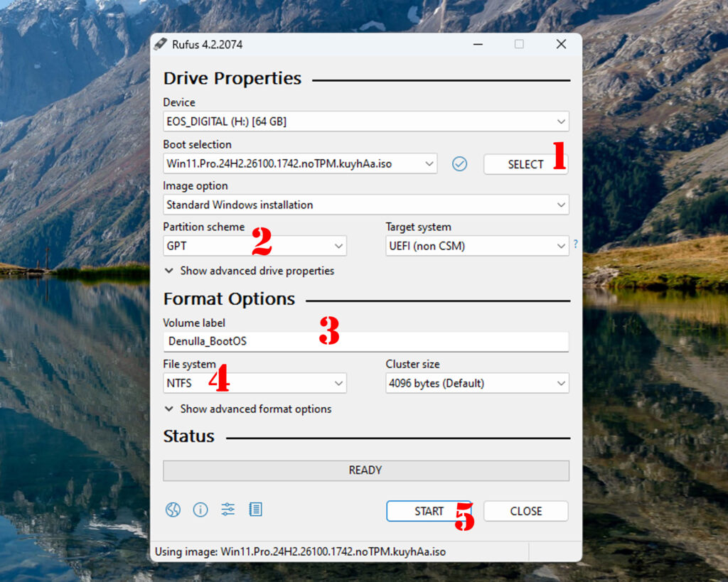Open the File system NTFS dropdown

255,383
